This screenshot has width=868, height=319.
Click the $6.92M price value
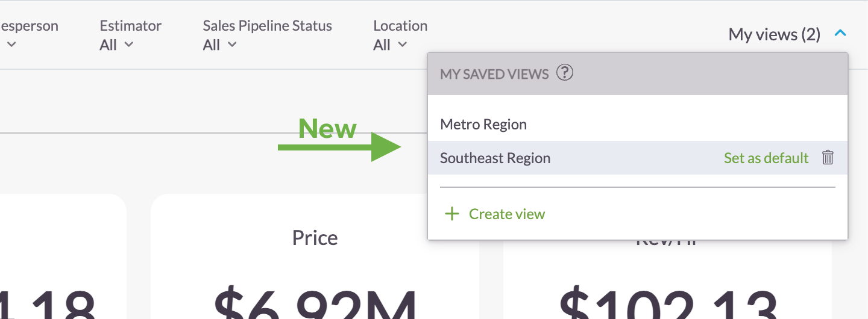point(315,304)
